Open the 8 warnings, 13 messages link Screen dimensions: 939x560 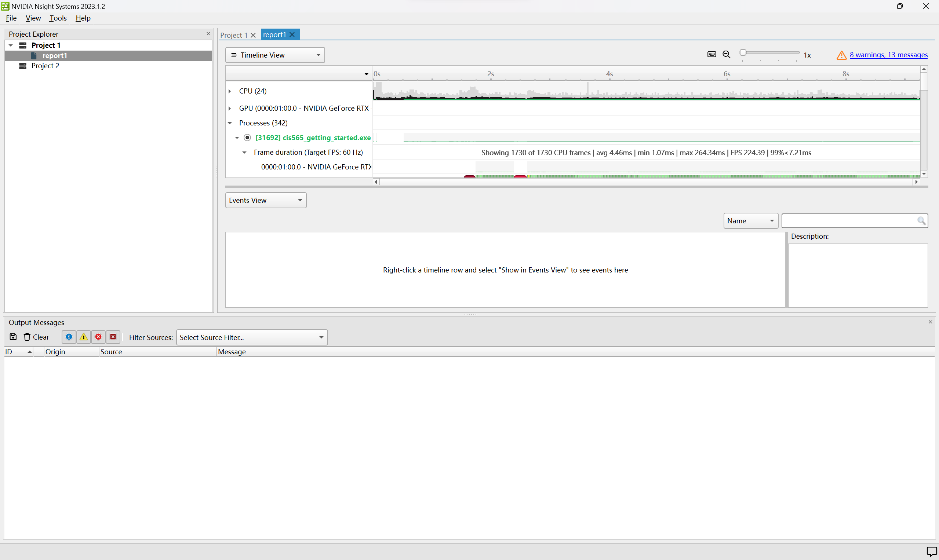click(x=888, y=55)
